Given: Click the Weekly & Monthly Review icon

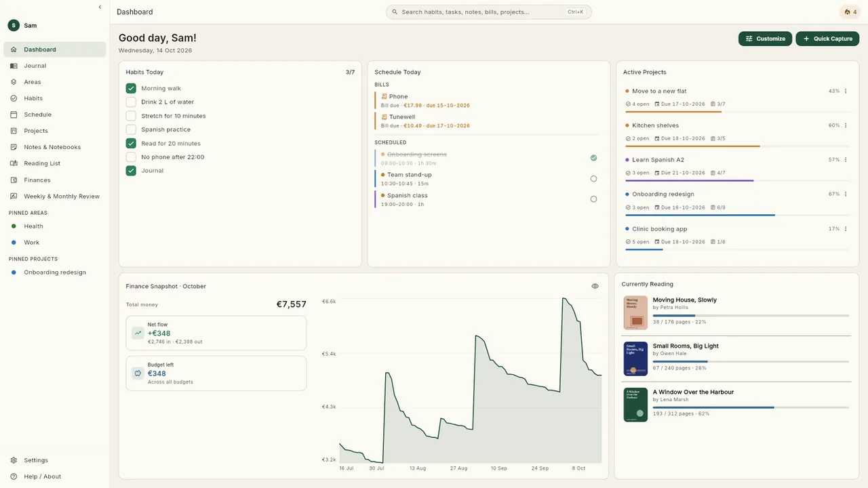Looking at the screenshot, I should (x=14, y=197).
